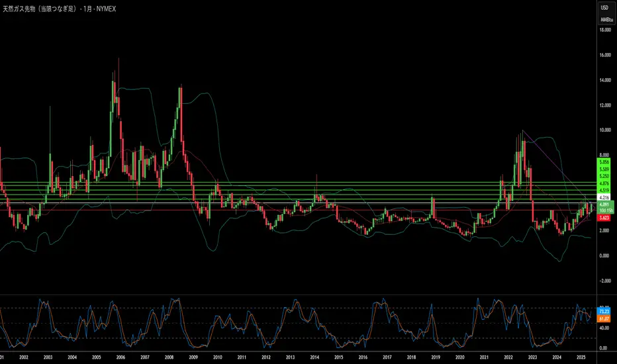The image size is (617, 364).
Task: Click the purple descending trendline from 2022
Action: 549,159
